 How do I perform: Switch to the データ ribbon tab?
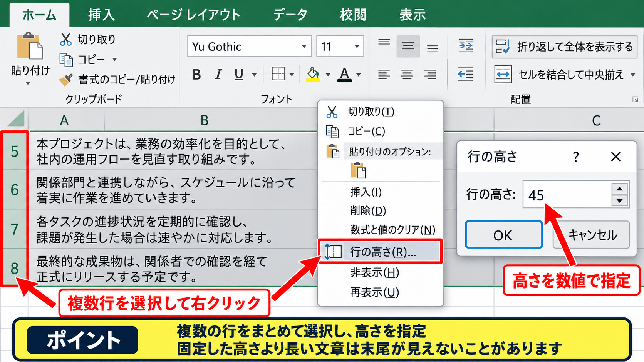[290, 15]
